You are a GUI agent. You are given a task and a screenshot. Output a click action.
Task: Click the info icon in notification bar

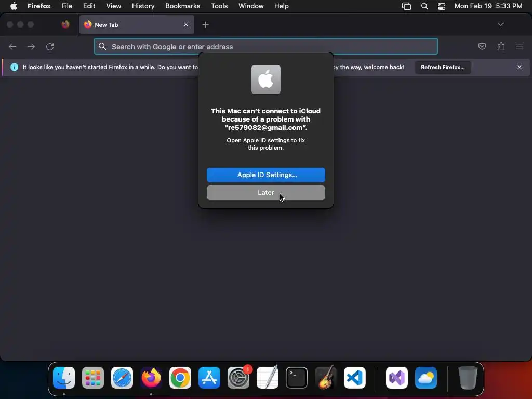14,67
